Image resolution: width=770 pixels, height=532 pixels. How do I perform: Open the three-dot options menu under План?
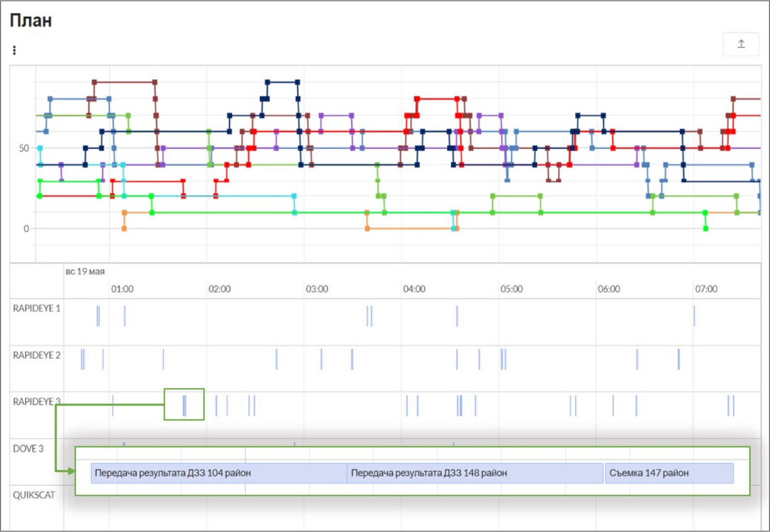pos(14,50)
